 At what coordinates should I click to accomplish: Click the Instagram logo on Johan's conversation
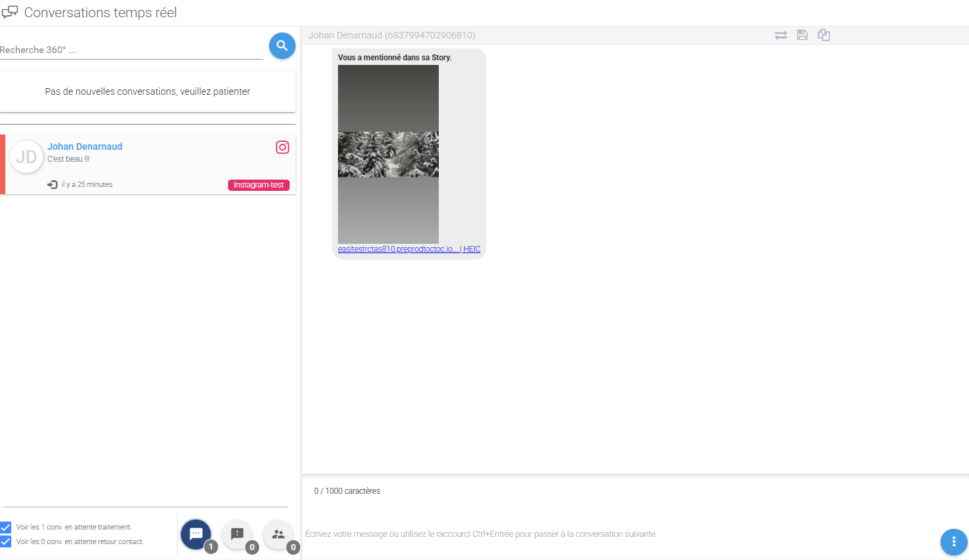(282, 147)
